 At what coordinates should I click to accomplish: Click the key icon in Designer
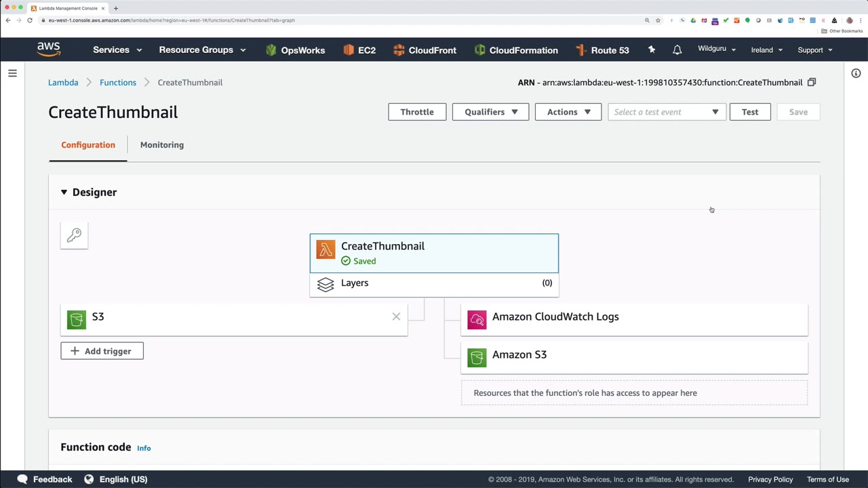(x=74, y=235)
